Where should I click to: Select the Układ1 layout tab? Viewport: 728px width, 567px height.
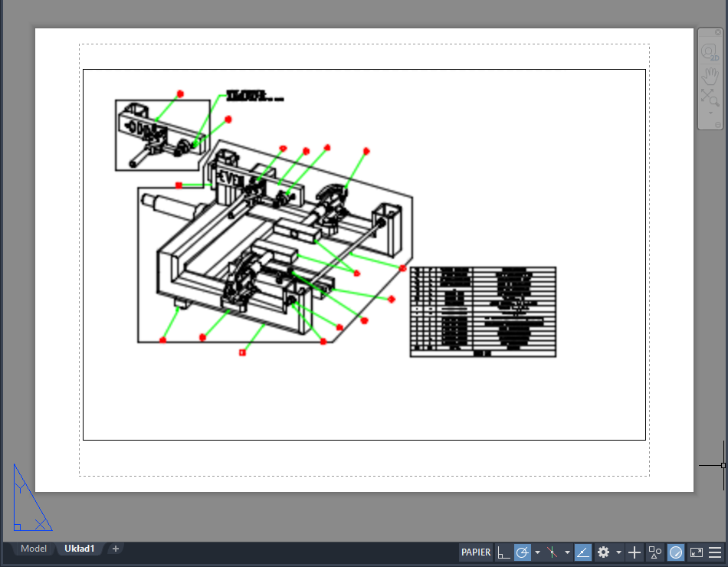[x=80, y=549]
